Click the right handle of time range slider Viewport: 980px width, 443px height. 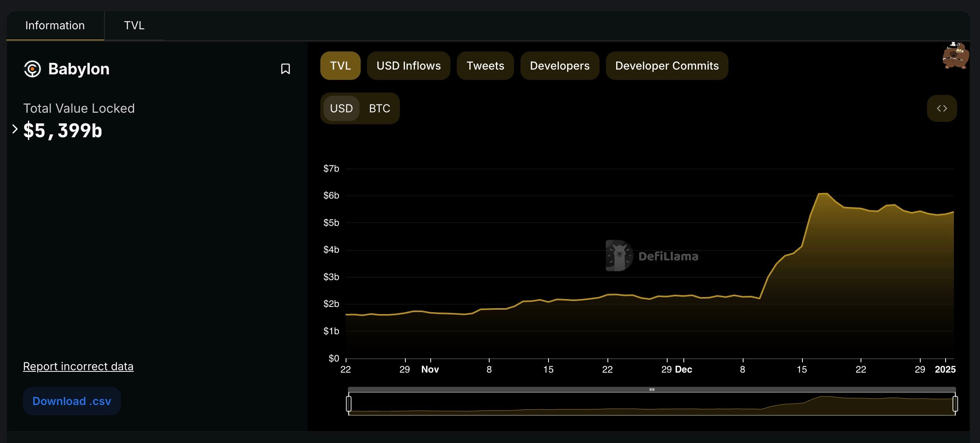pos(955,404)
